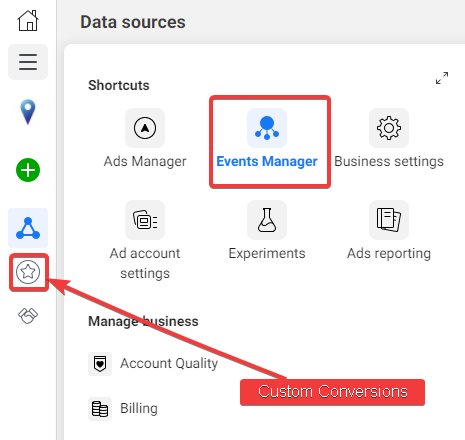Open Business settings gear shortcut
This screenshot has height=440, width=465.
pos(389,138)
